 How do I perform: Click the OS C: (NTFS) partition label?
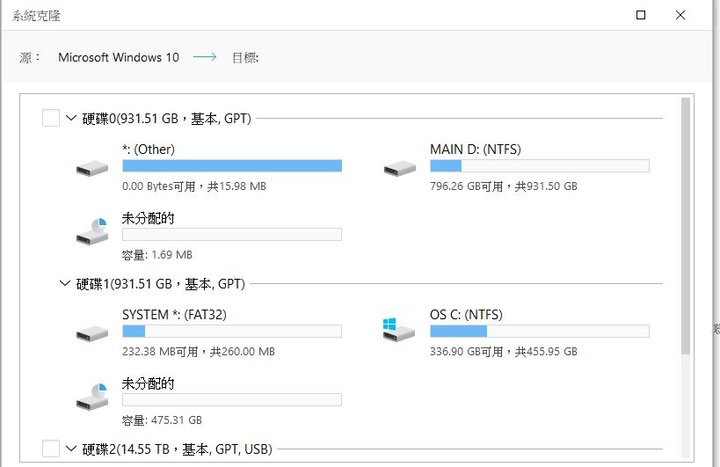466,315
